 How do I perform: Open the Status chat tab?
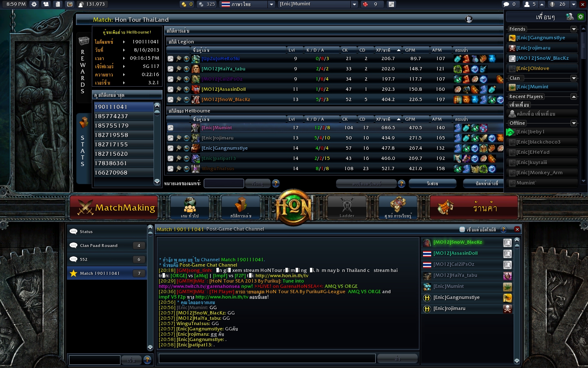pyautogui.click(x=106, y=231)
